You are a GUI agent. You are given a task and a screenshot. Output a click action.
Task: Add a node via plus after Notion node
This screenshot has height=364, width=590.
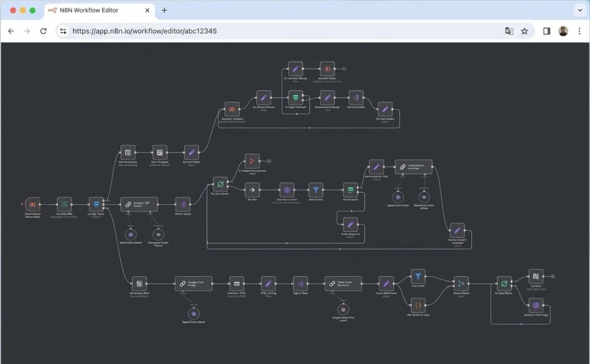click(x=553, y=276)
